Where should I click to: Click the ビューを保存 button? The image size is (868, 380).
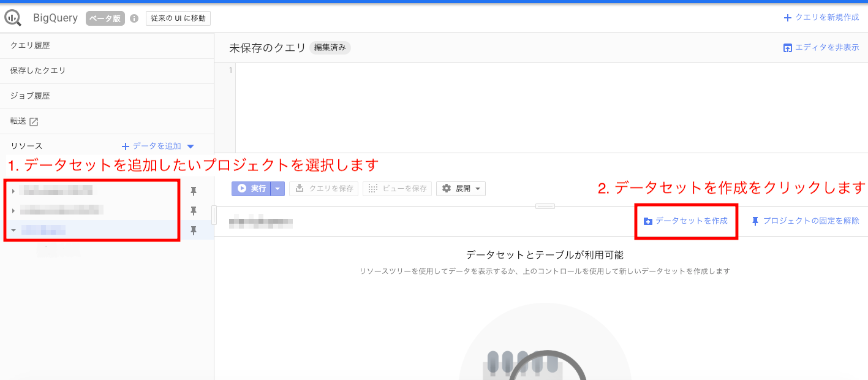tap(398, 189)
